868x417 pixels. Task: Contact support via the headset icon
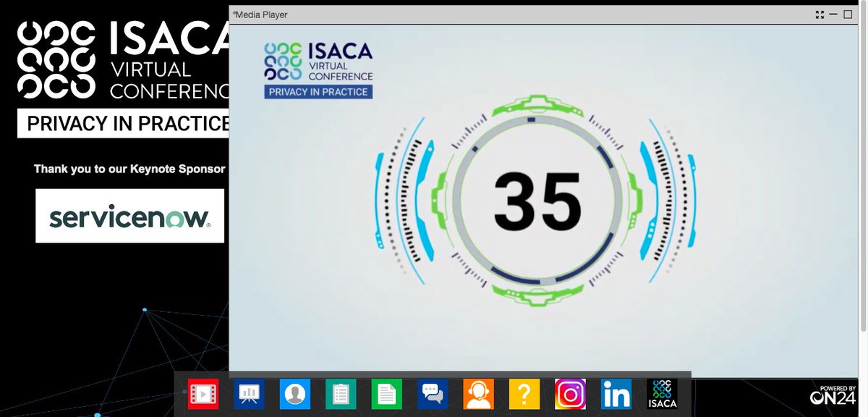[x=478, y=393]
